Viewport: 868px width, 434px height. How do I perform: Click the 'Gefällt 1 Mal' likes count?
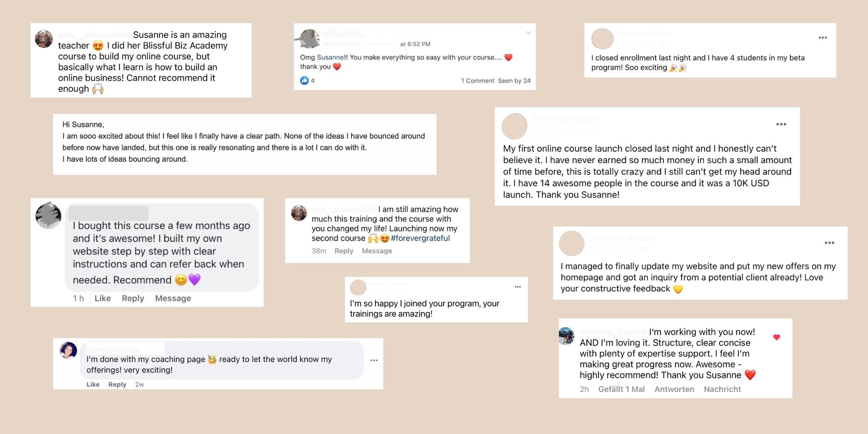[x=621, y=389]
